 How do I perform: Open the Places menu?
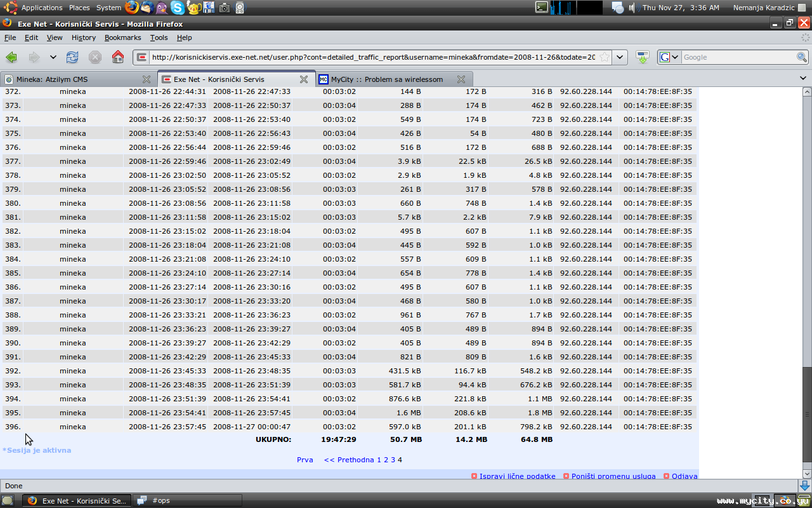coord(79,8)
